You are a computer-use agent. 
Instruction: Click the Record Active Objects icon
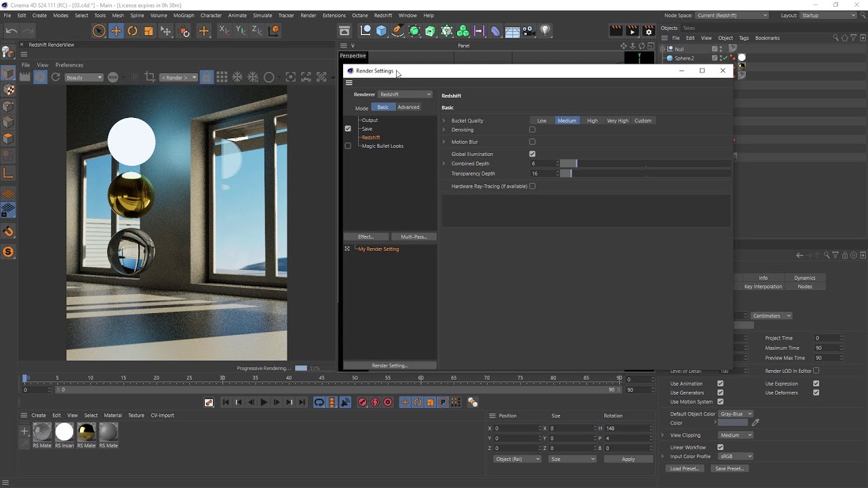click(362, 402)
